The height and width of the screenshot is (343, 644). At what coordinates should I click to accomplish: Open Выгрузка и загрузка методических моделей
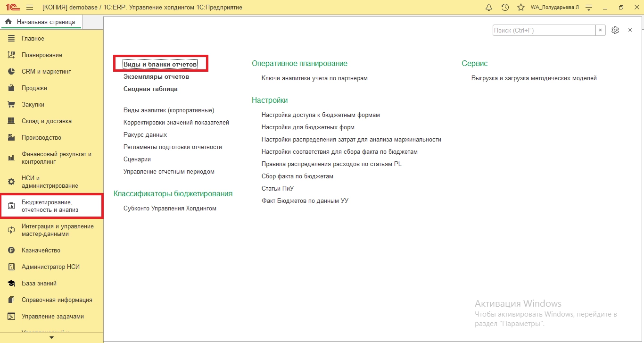coord(534,78)
